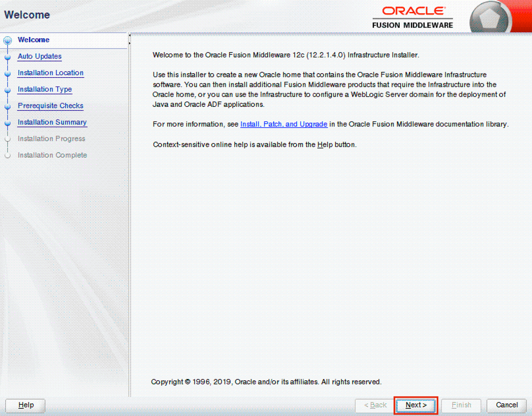Click the Cancel button

[506, 405]
